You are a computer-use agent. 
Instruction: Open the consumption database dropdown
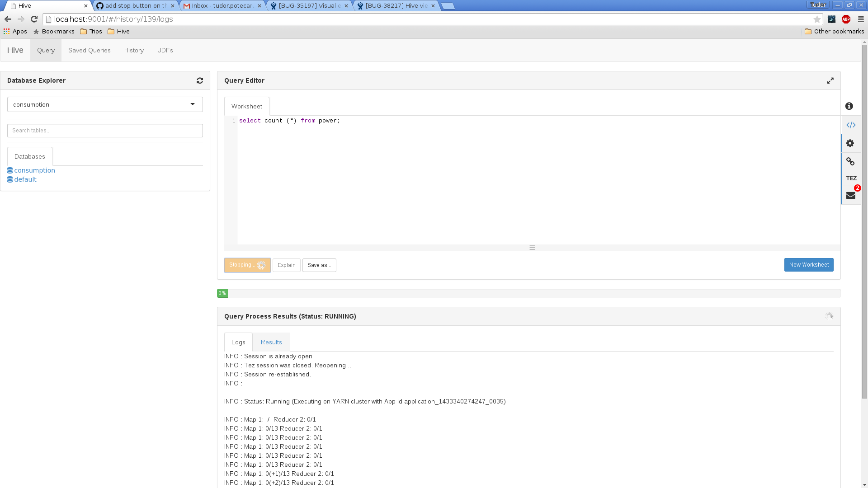click(105, 104)
